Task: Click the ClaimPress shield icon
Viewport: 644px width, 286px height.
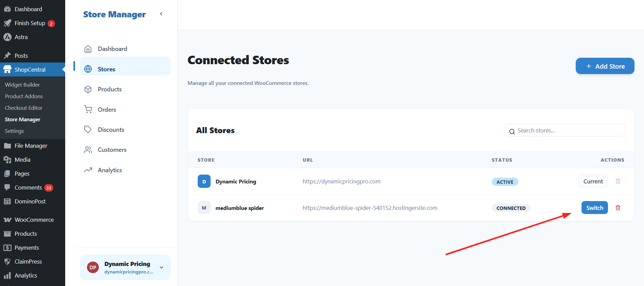Action: 7,262
